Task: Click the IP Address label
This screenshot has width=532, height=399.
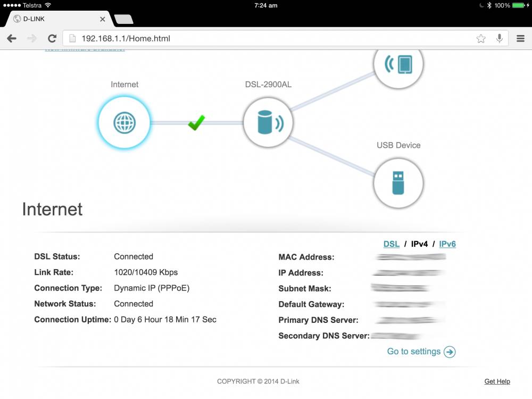Action: (301, 273)
